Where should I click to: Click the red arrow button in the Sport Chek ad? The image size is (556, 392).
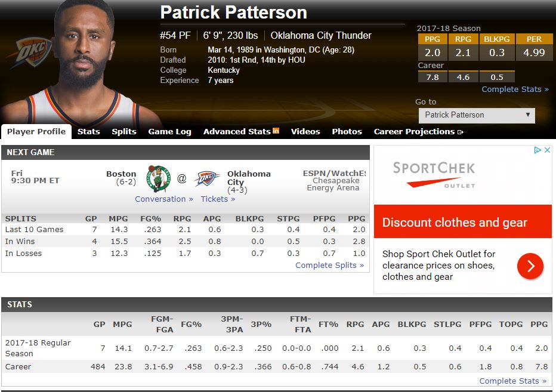tap(530, 266)
